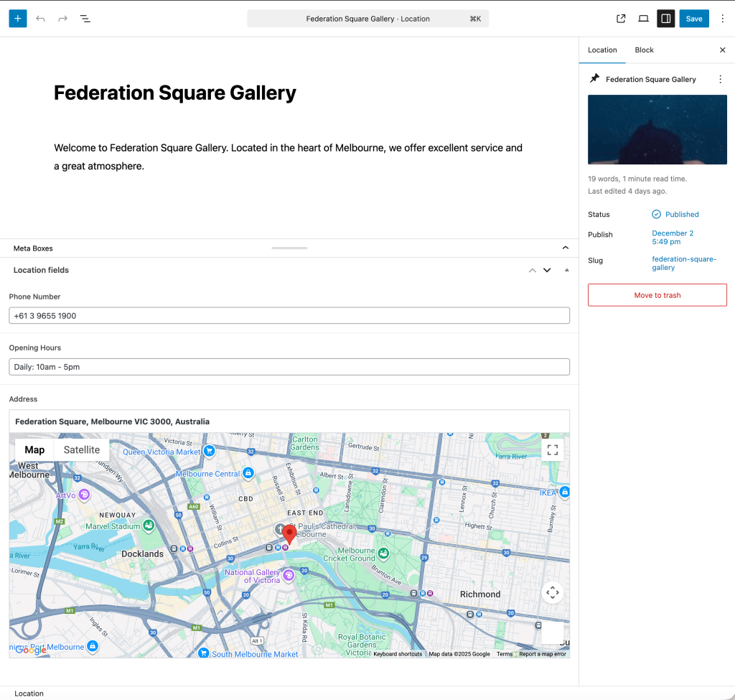The image size is (735, 700).
Task: Collapse the Meta Boxes section
Action: (565, 248)
